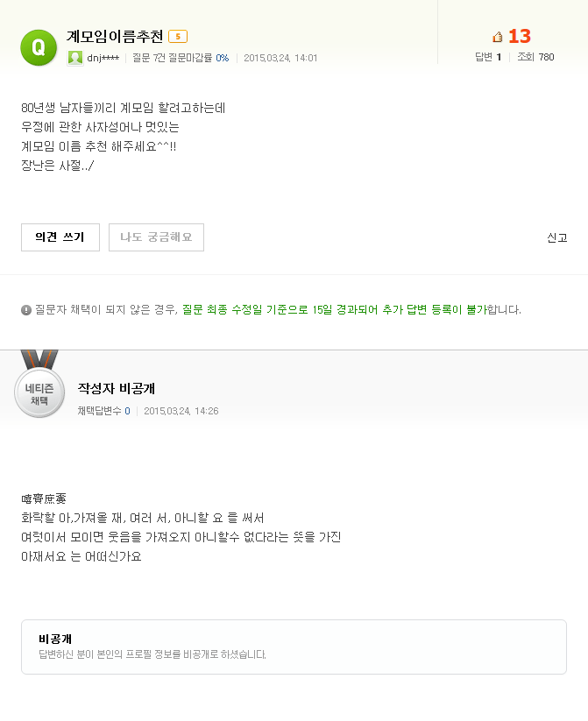Click the gray exclamation notice icon
This screenshot has width=588, height=721.
[x=26, y=310]
